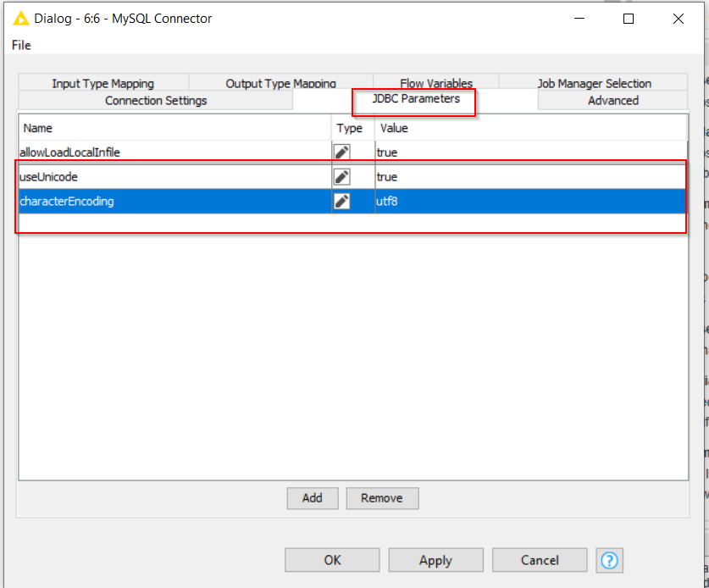Open the Flow Variables tab

436,83
